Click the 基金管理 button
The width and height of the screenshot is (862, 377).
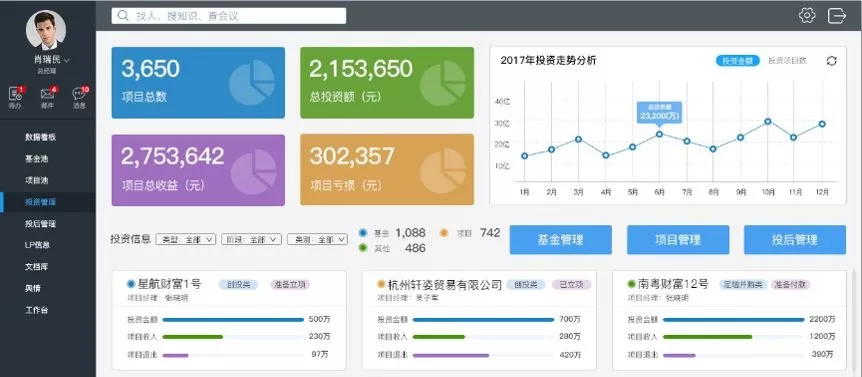click(x=560, y=240)
